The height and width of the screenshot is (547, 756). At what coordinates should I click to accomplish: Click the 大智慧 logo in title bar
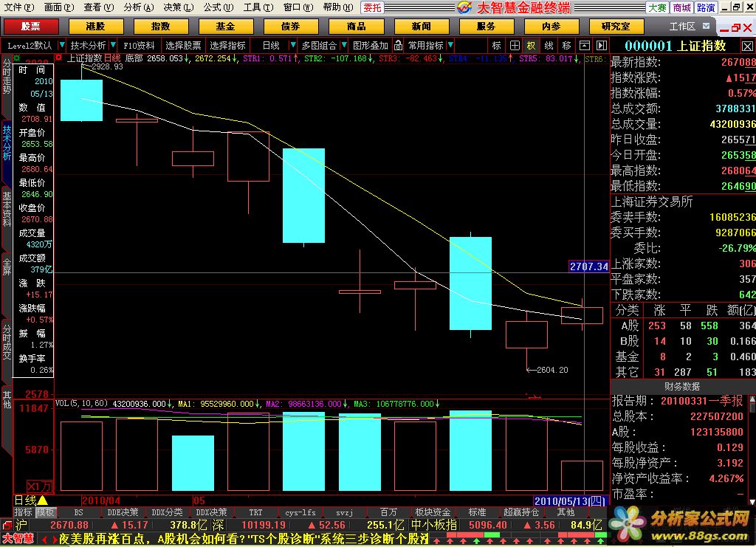[464, 7]
